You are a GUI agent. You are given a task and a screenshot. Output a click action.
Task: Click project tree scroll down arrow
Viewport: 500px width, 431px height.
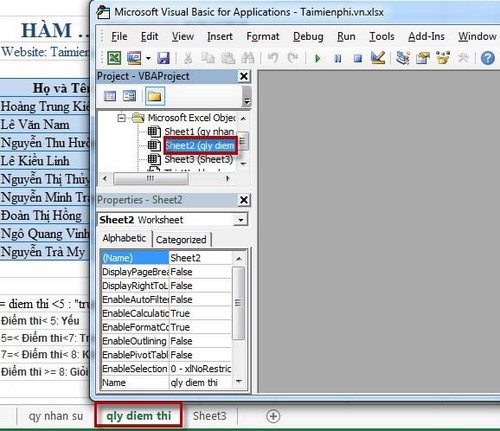click(243, 164)
